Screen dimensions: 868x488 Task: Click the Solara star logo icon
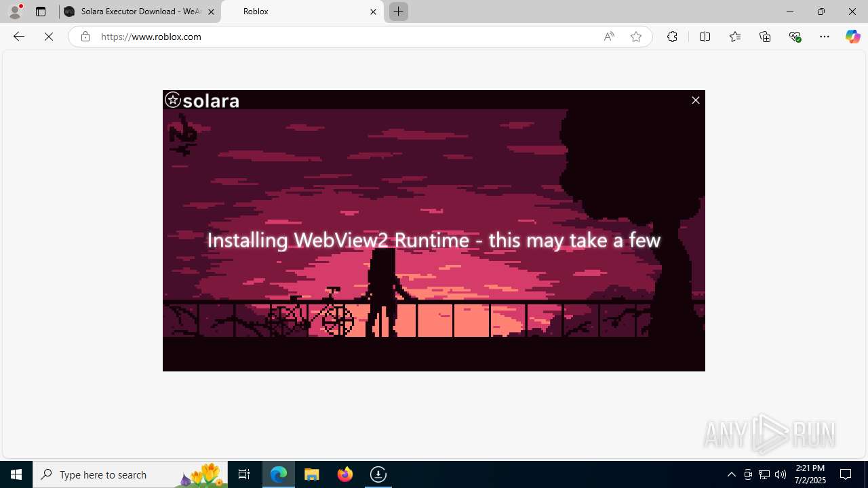point(173,100)
